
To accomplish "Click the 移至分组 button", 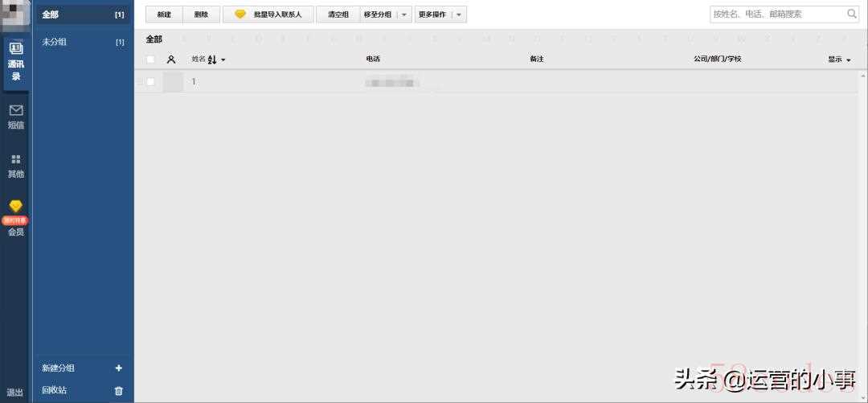I will [x=378, y=15].
